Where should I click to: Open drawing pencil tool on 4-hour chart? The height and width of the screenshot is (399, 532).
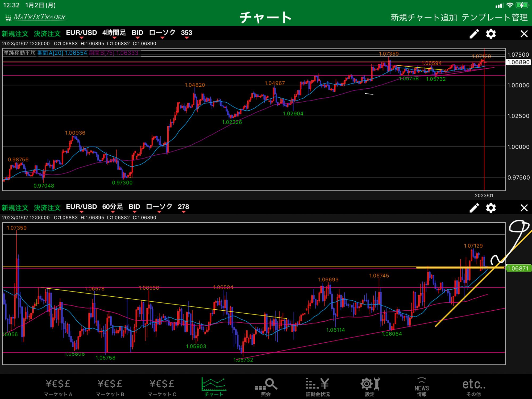[x=474, y=34]
